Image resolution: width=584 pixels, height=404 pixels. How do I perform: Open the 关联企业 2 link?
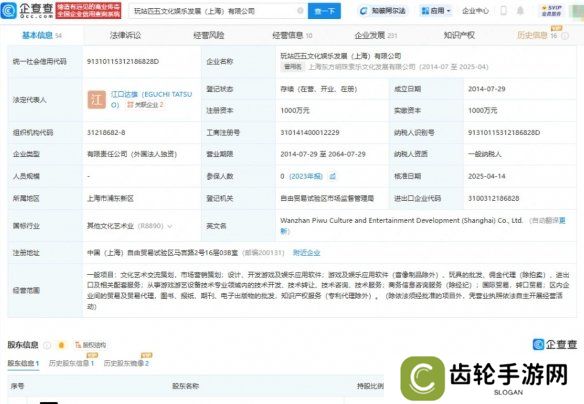[x=145, y=105]
